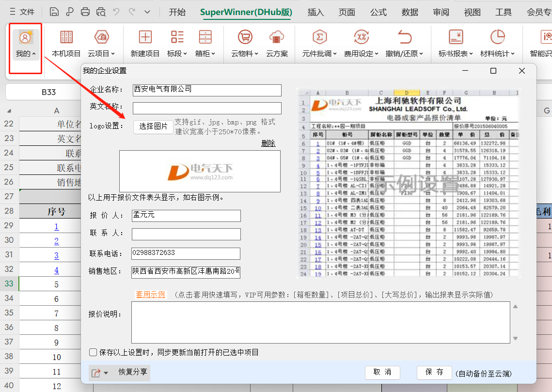Click the 取消 button

point(382,372)
